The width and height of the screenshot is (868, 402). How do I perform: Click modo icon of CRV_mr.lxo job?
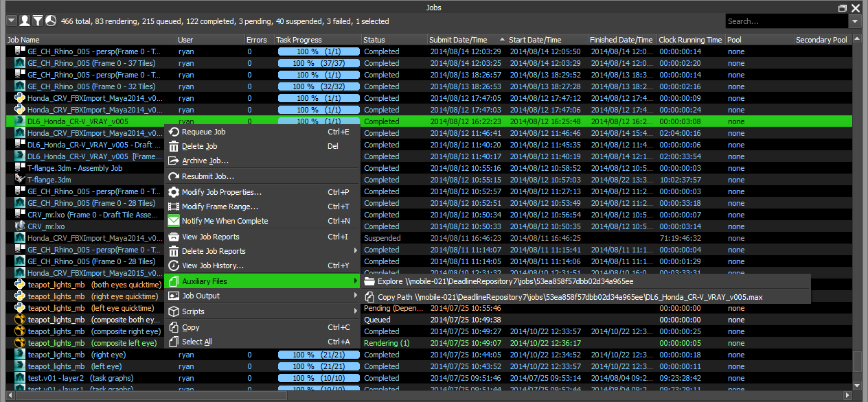pyautogui.click(x=20, y=226)
